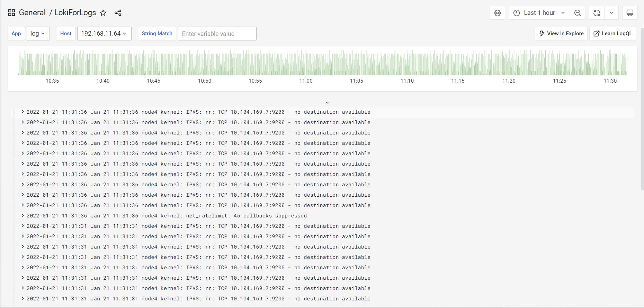This screenshot has width=644, height=308.
Task: Open the App variable dropdown showing log
Action: (x=38, y=34)
